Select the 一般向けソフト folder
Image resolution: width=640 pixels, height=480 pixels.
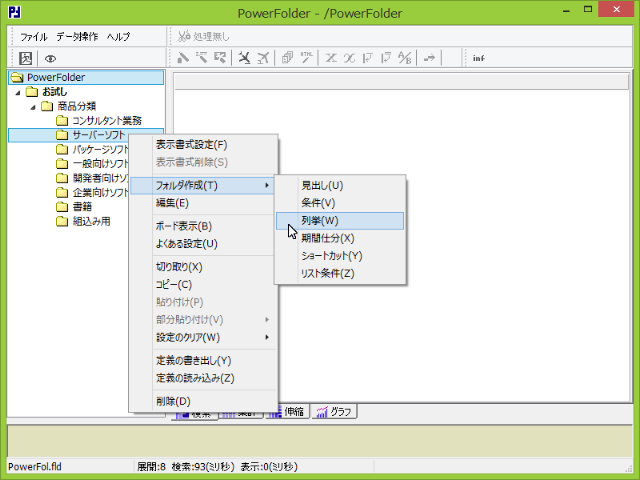[100, 164]
